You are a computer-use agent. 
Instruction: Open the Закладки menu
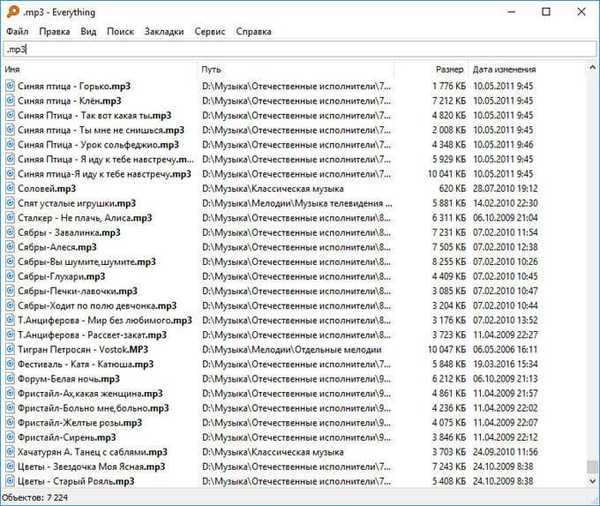(164, 31)
